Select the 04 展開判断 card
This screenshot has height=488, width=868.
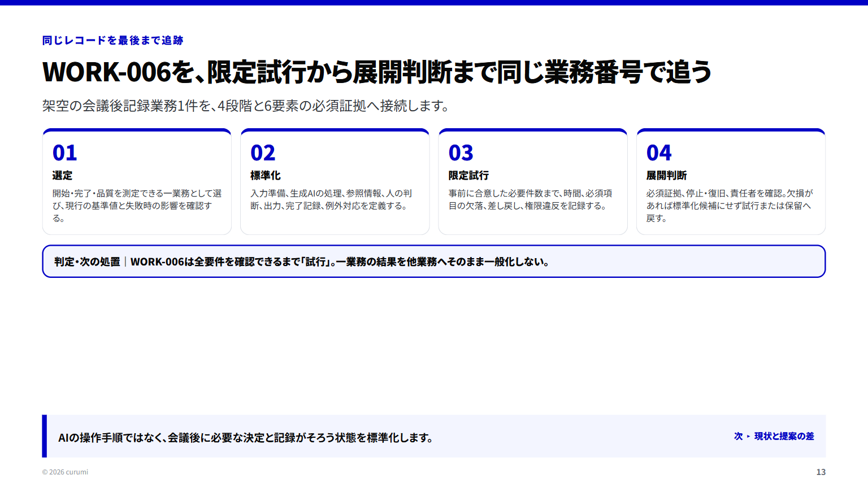coord(731,181)
